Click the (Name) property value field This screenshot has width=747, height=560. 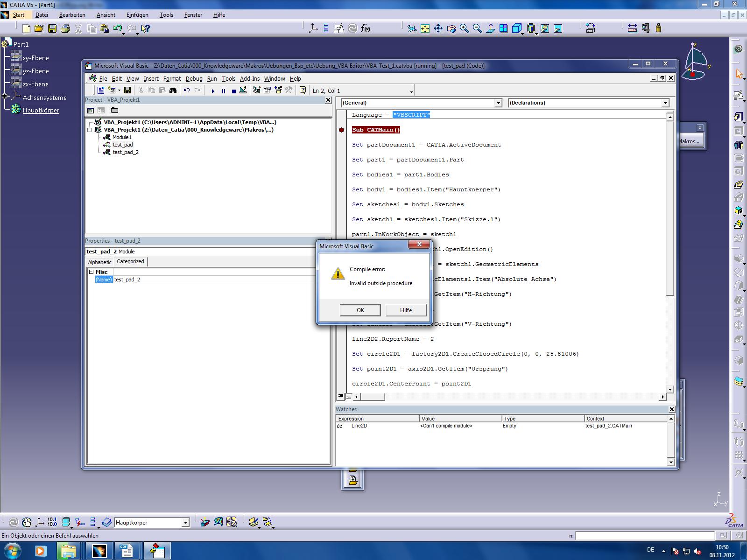215,280
